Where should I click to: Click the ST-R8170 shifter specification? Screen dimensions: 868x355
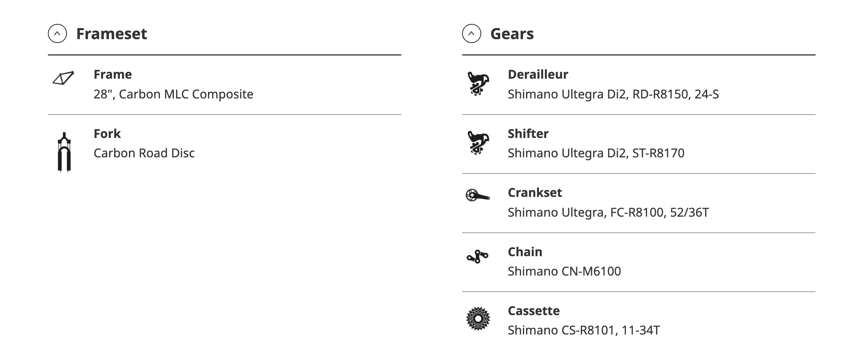596,153
